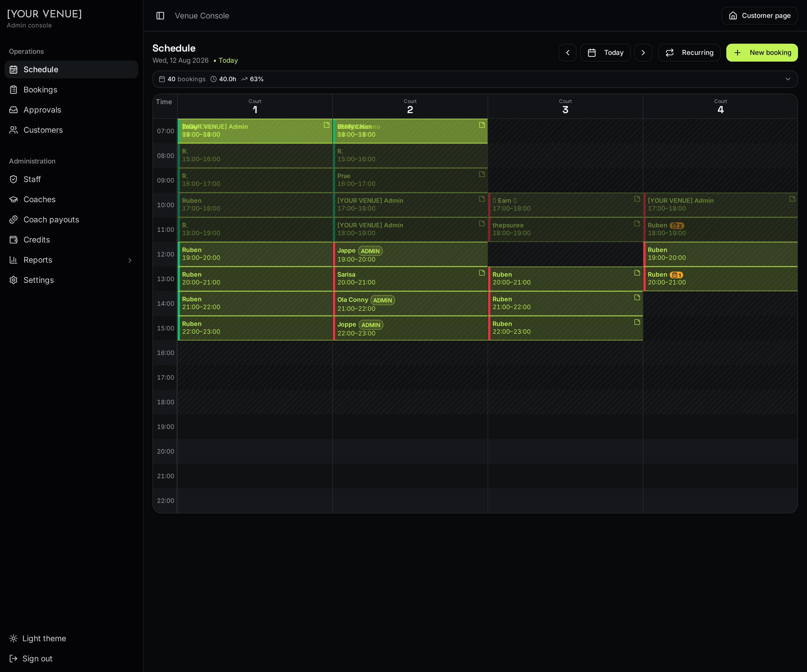Open Ola Conny 21:00 booking
Image resolution: width=807 pixels, height=672 pixels.
(410, 303)
